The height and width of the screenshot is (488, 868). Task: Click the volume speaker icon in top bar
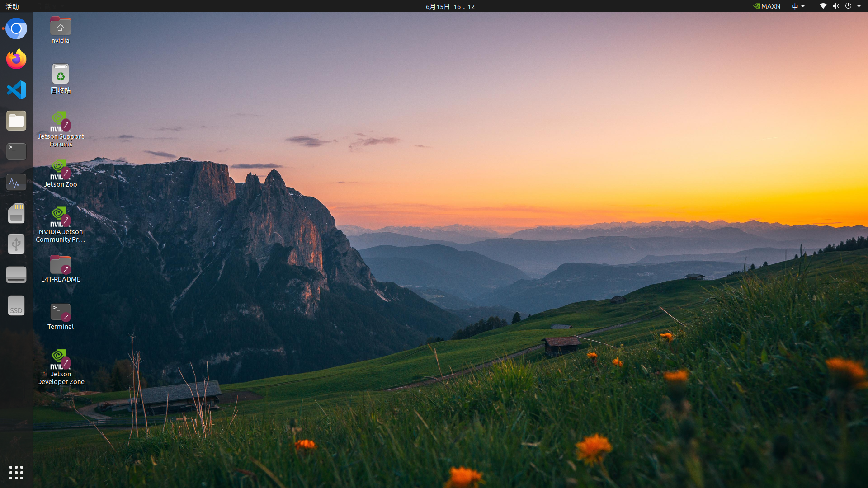click(x=835, y=6)
